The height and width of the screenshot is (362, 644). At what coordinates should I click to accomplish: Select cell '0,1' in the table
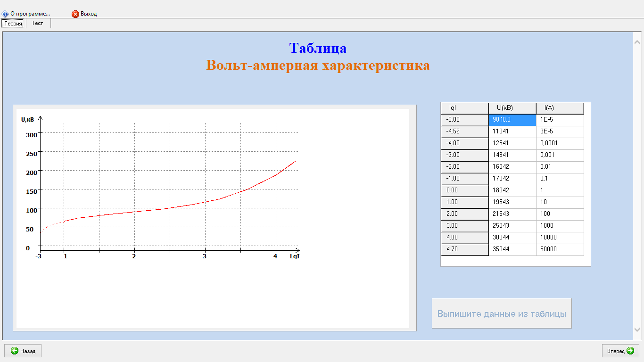[560, 179]
